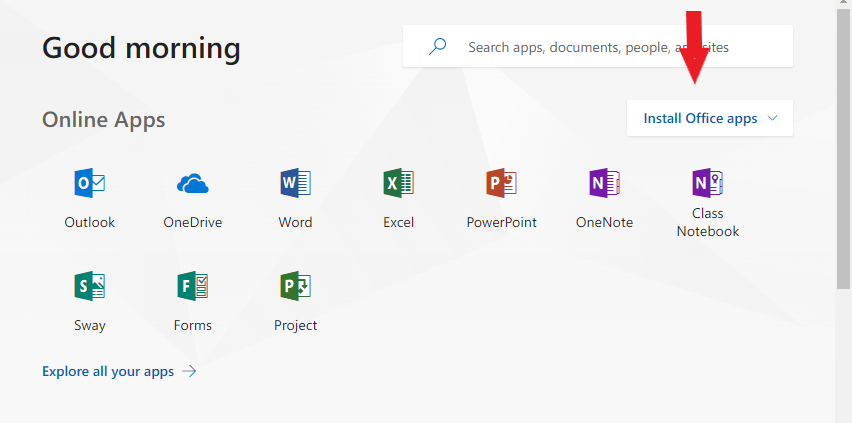The width and height of the screenshot is (852, 423).
Task: Open the Forms app icon
Action: [x=192, y=286]
